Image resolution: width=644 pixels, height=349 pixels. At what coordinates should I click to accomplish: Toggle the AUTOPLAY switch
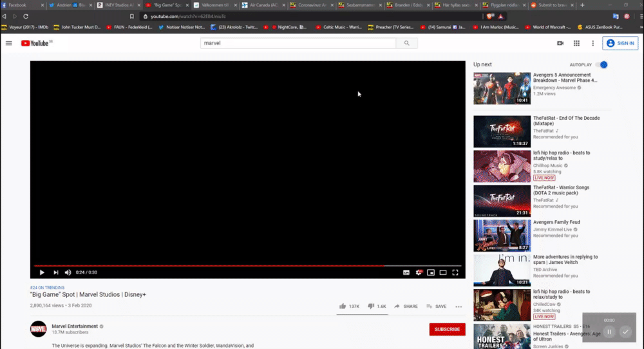pos(601,65)
